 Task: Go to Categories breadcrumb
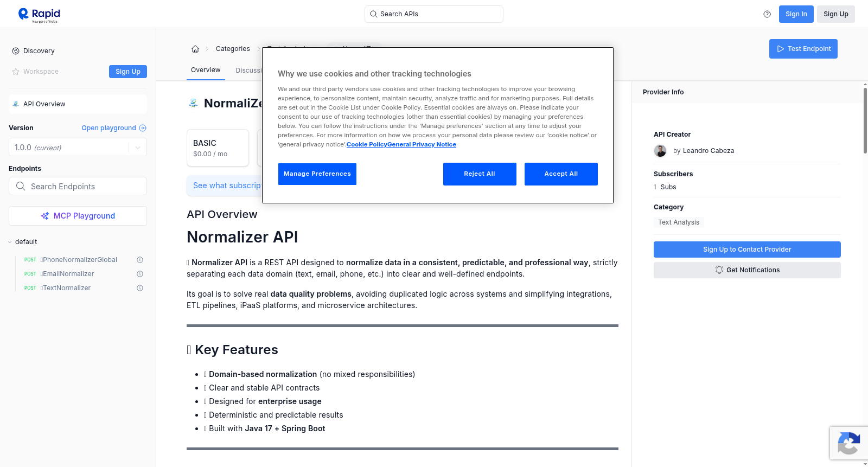[233, 49]
